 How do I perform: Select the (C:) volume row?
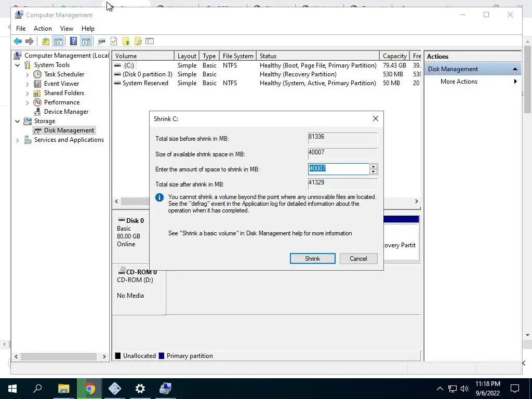[267, 65]
